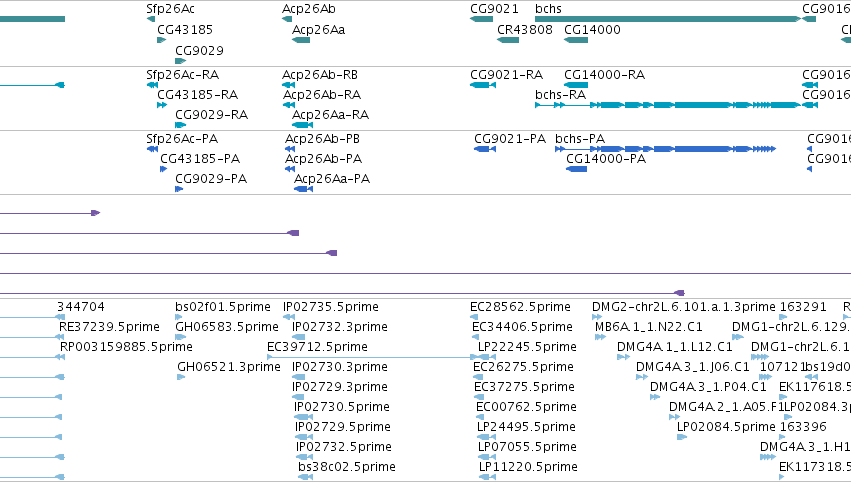
Task: Click the Sfp26Ac gene label
Action: click(170, 9)
